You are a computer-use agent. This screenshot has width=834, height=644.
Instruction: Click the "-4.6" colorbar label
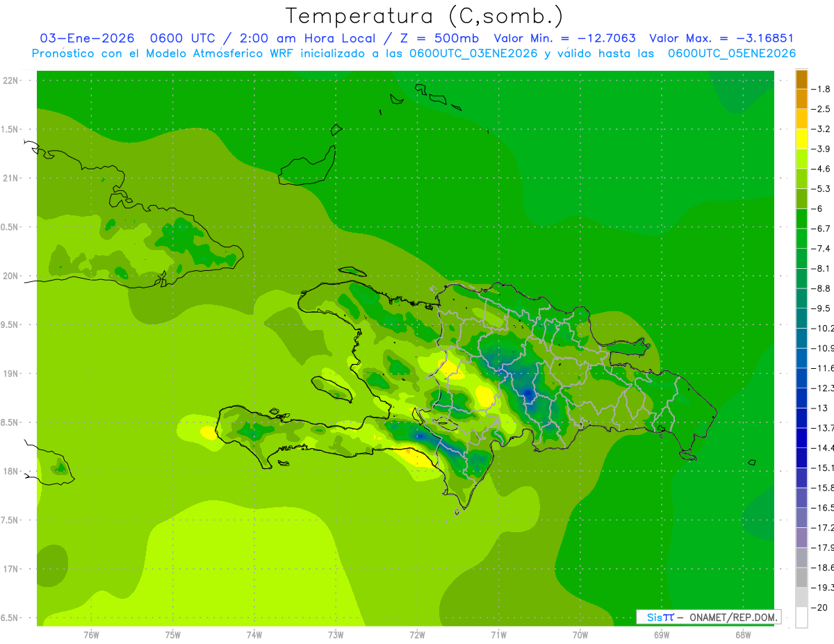coord(821,169)
